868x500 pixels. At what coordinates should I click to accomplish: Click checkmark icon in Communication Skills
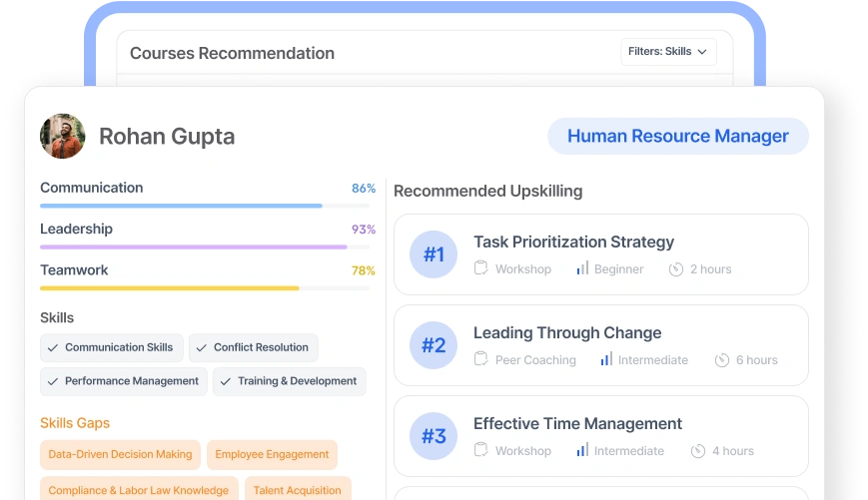[53, 348]
